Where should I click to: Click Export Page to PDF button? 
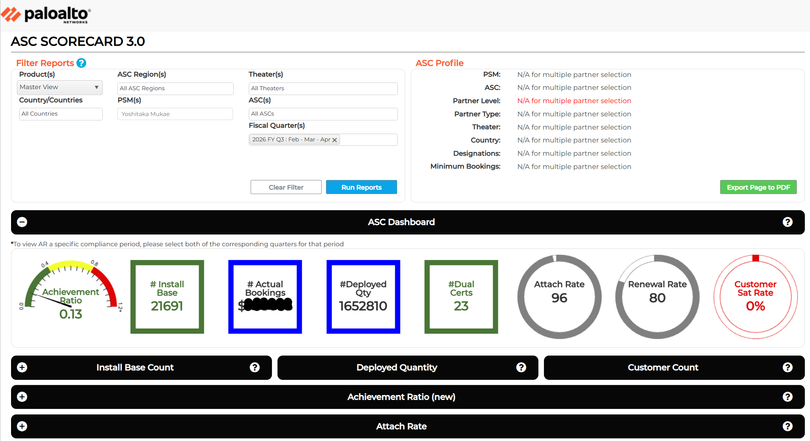pos(758,187)
